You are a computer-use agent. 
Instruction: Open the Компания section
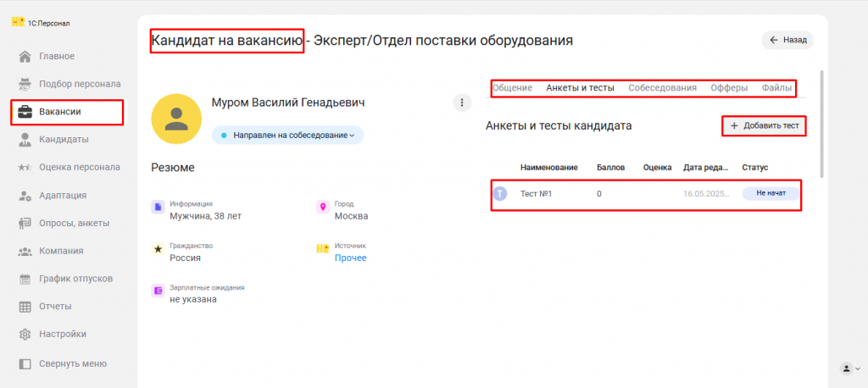[x=61, y=251]
